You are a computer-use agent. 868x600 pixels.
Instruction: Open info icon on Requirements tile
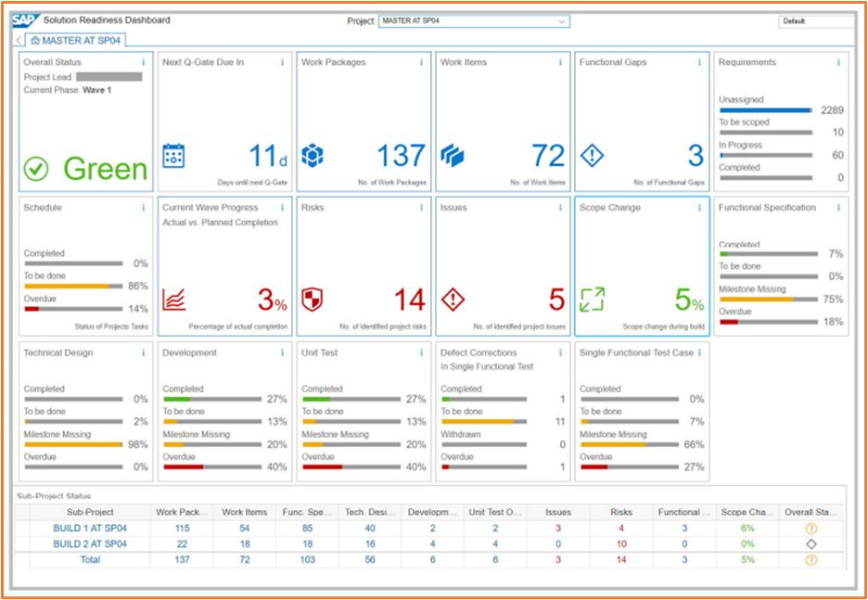coord(838,62)
